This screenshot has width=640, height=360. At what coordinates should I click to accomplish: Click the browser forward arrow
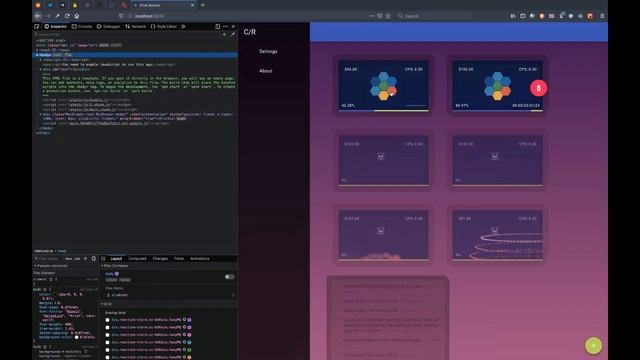pos(48,16)
